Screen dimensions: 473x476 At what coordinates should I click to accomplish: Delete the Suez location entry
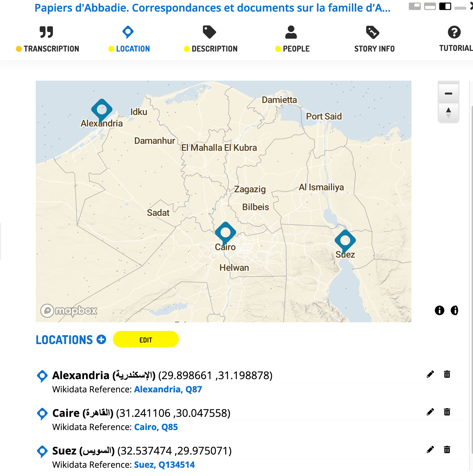(447, 450)
